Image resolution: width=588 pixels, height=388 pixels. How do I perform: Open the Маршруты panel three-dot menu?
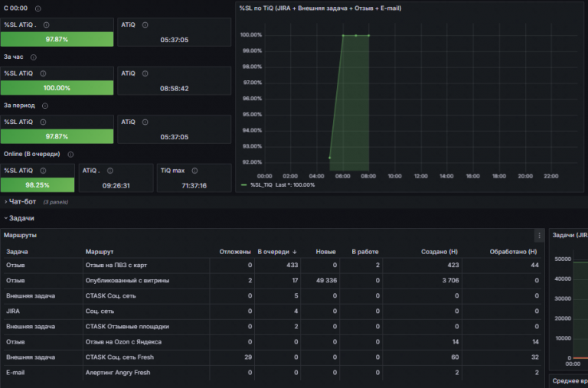point(539,236)
